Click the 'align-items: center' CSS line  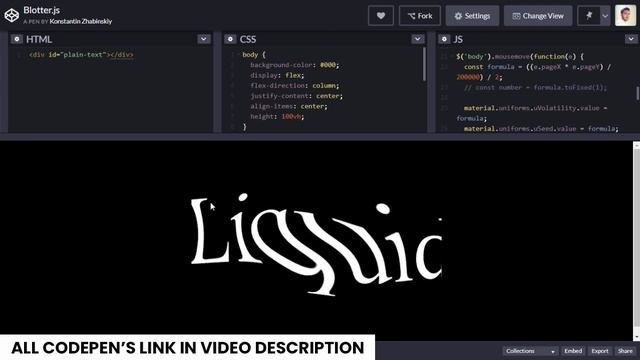(x=289, y=107)
